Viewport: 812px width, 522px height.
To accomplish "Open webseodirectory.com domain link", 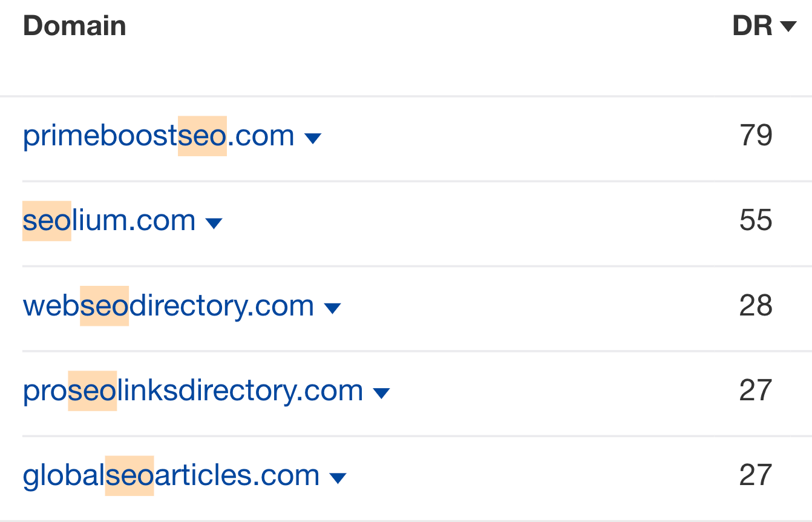I will click(168, 306).
